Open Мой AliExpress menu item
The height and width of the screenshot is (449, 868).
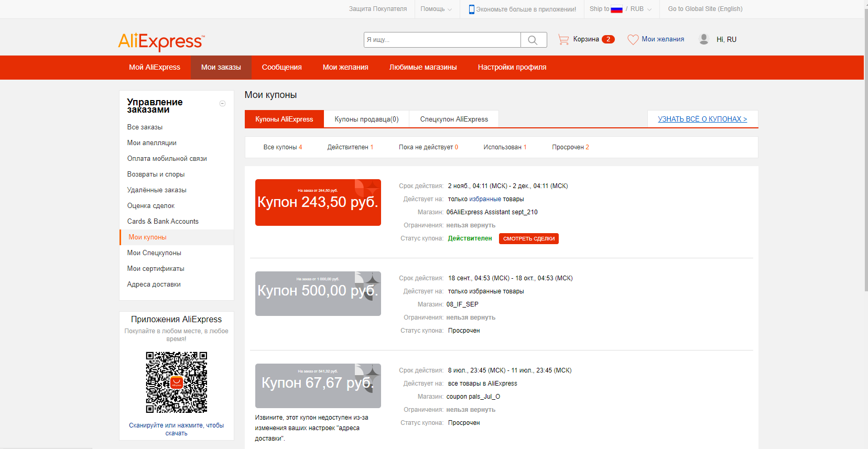155,67
